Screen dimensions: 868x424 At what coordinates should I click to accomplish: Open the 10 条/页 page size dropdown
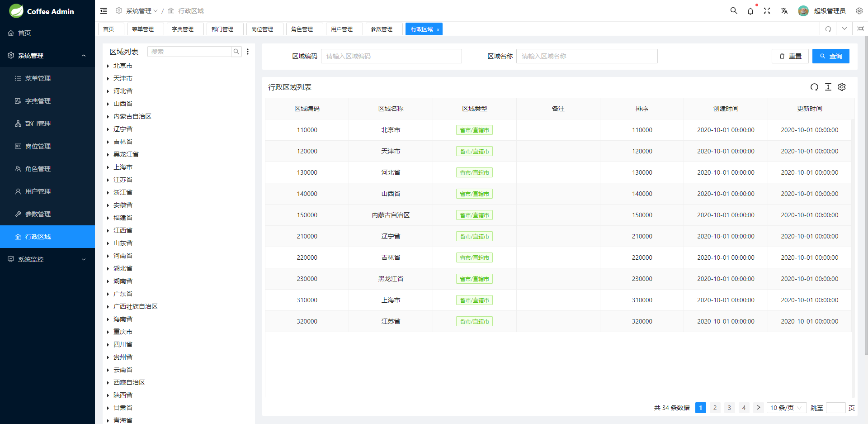[x=786, y=408]
